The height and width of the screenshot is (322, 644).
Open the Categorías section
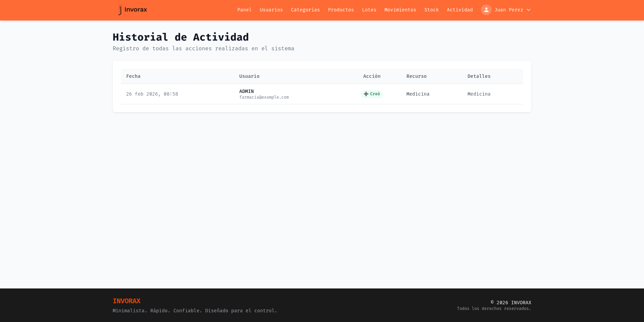(x=305, y=10)
